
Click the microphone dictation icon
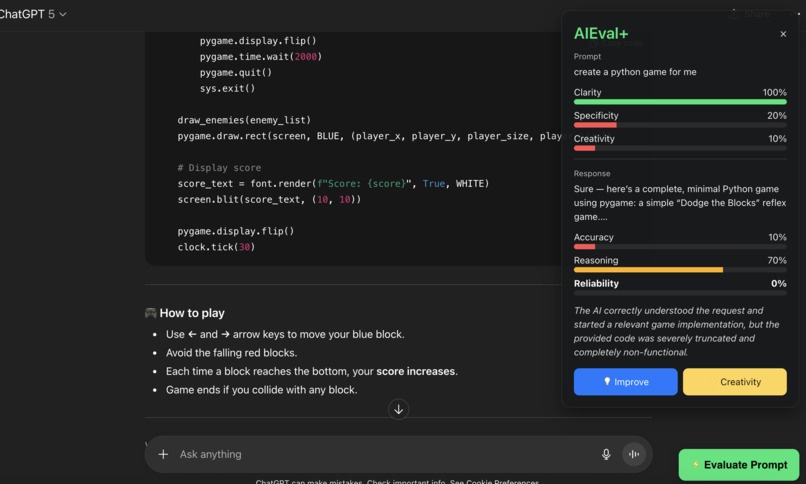[606, 454]
